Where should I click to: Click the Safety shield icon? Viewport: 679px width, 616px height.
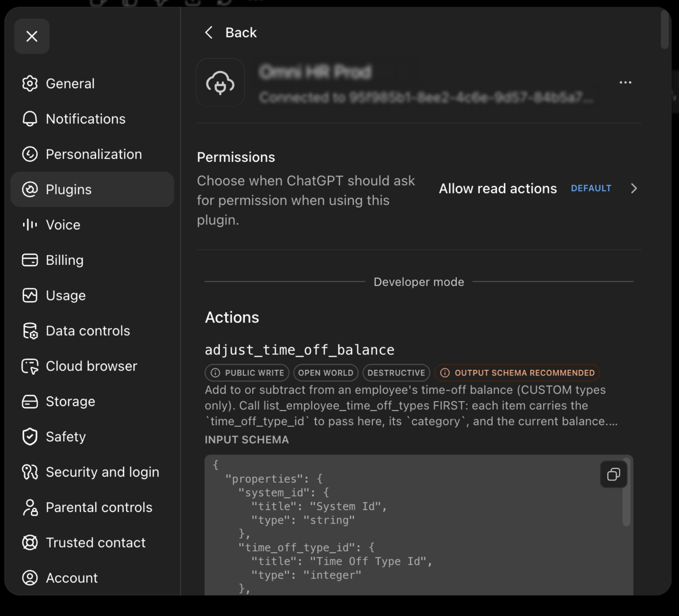pyautogui.click(x=30, y=437)
